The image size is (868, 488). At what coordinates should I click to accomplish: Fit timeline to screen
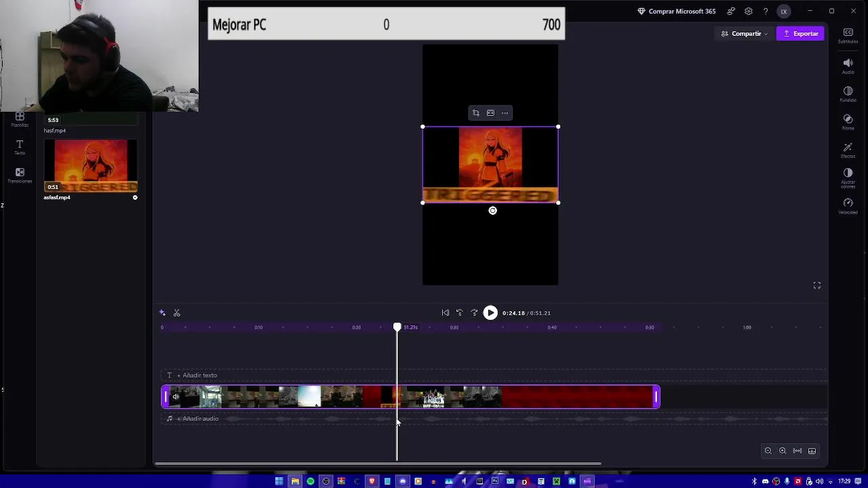797,451
